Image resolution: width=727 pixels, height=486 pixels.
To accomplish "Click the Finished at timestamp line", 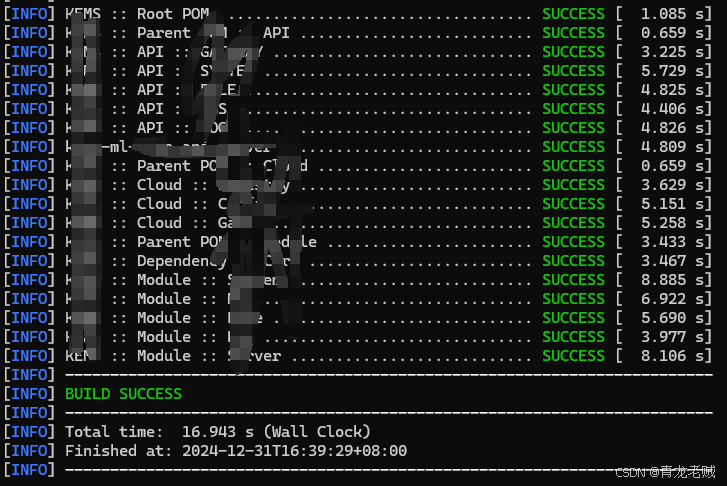I will coord(235,451).
